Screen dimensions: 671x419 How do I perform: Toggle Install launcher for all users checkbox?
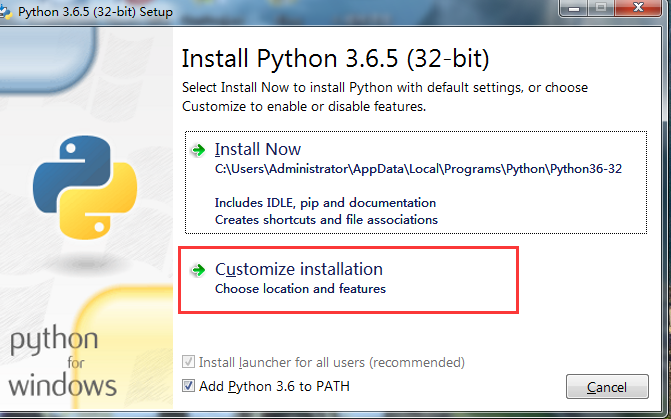pyautogui.click(x=188, y=362)
